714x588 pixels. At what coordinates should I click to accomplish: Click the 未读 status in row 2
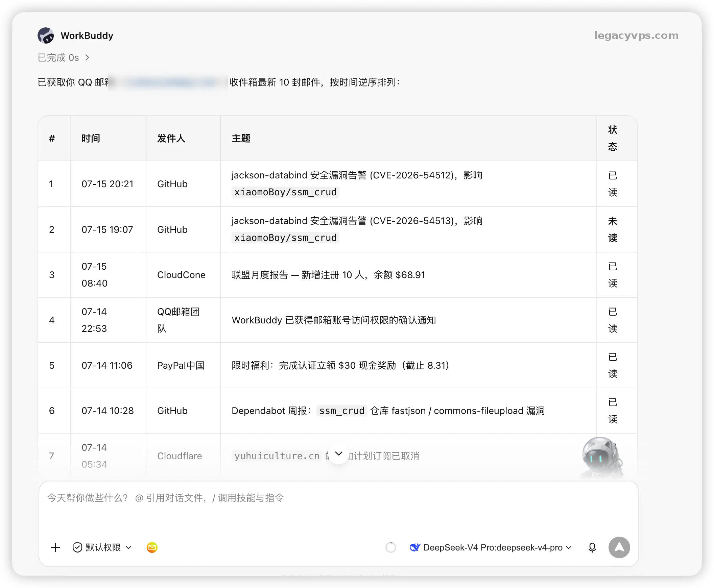point(612,229)
